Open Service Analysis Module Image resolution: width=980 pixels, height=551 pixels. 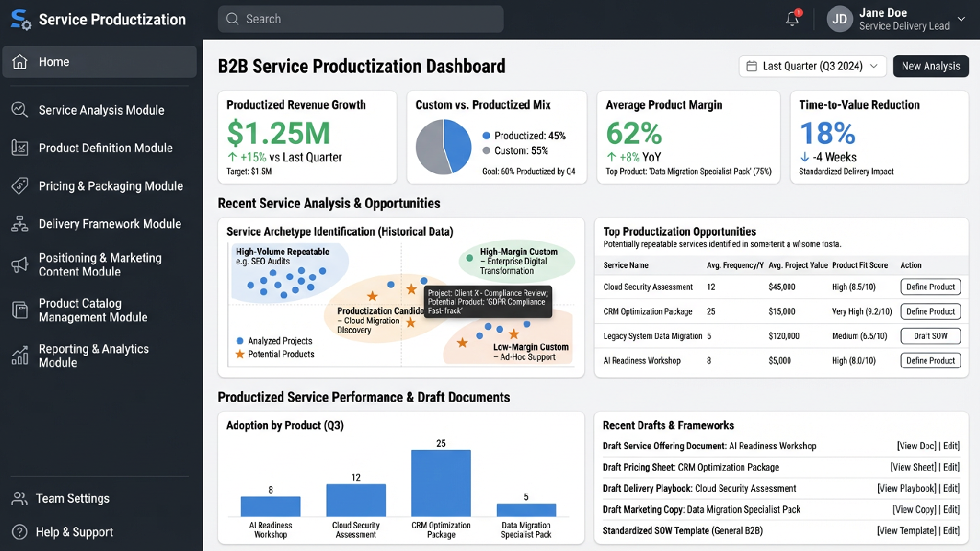click(100, 110)
